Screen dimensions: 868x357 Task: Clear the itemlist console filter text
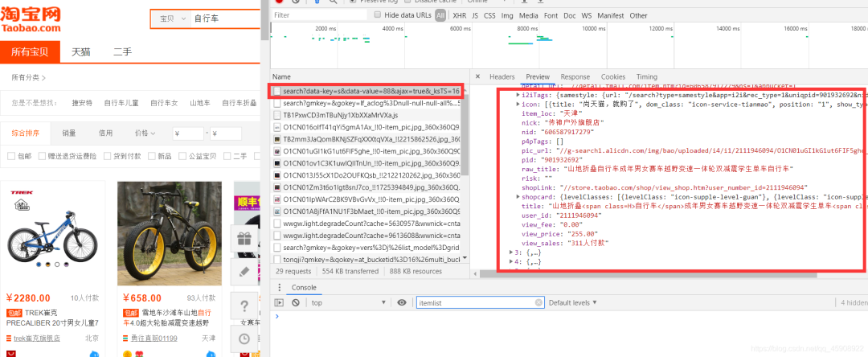[x=538, y=303]
